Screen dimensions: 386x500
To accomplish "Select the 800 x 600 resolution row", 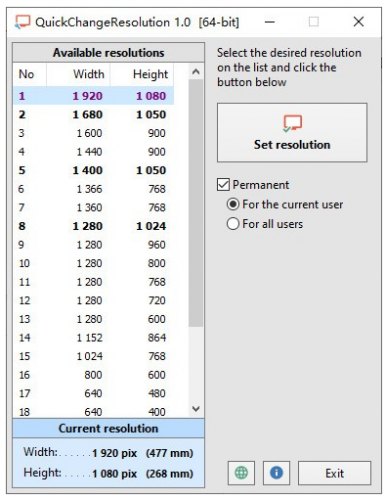I will [93, 375].
